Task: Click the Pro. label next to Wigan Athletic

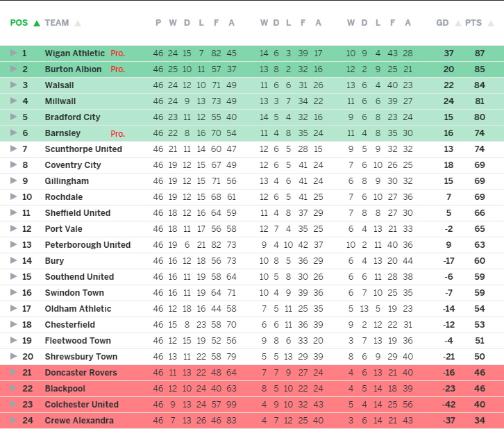Action: coord(117,53)
